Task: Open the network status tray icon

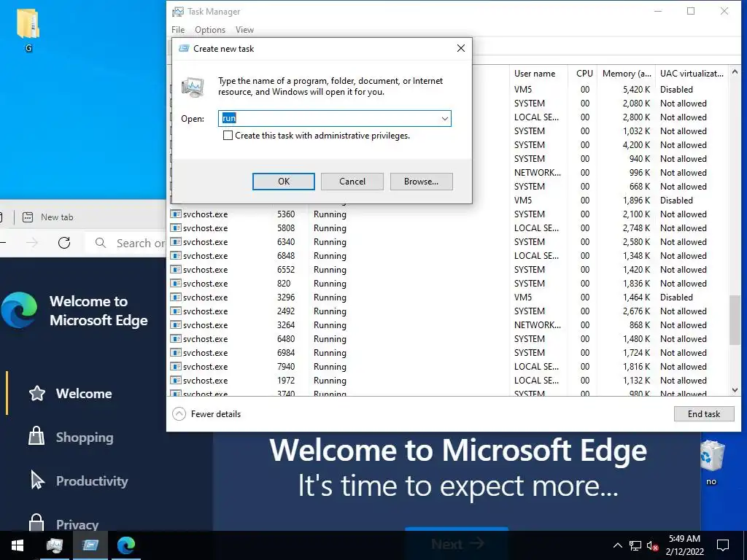Action: [x=635, y=545]
